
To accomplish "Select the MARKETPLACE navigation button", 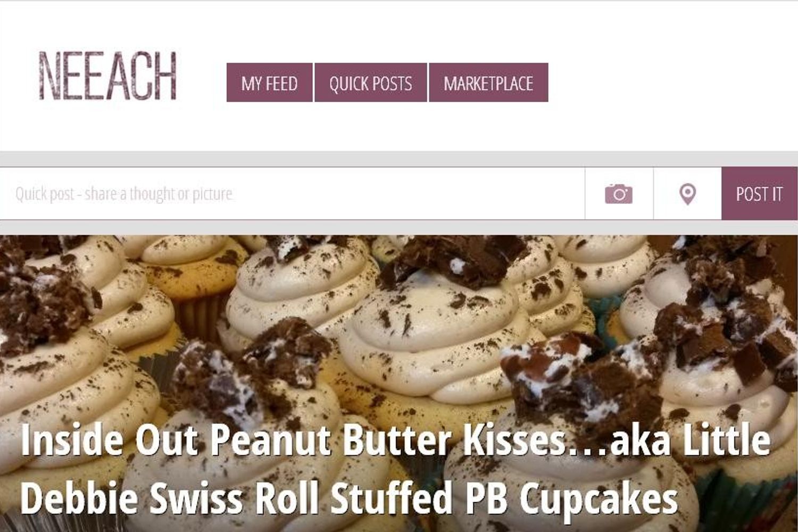I will [x=488, y=82].
